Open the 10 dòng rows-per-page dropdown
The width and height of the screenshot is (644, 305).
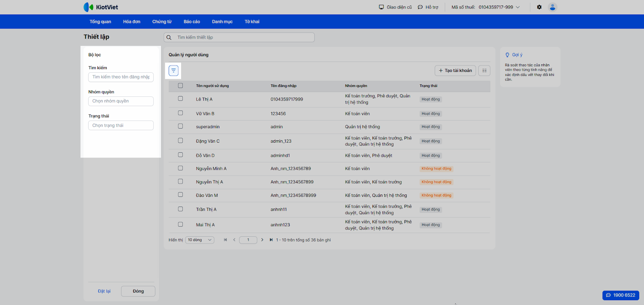point(200,240)
